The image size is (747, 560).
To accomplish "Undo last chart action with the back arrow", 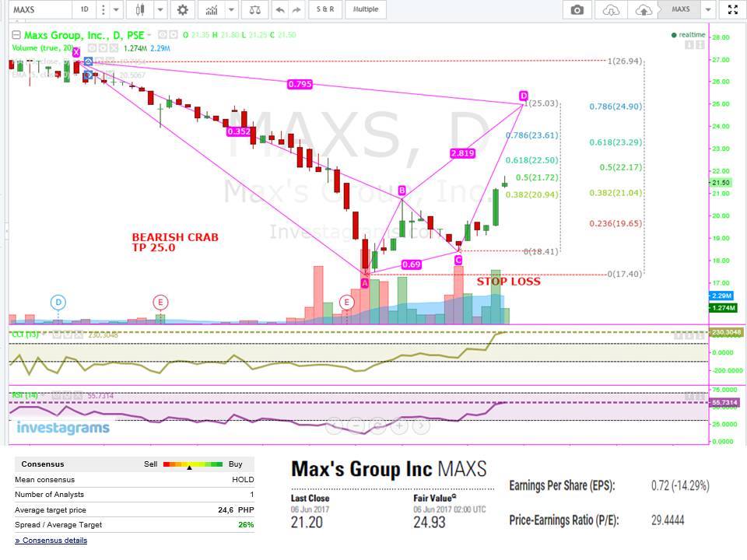I will point(279,9).
